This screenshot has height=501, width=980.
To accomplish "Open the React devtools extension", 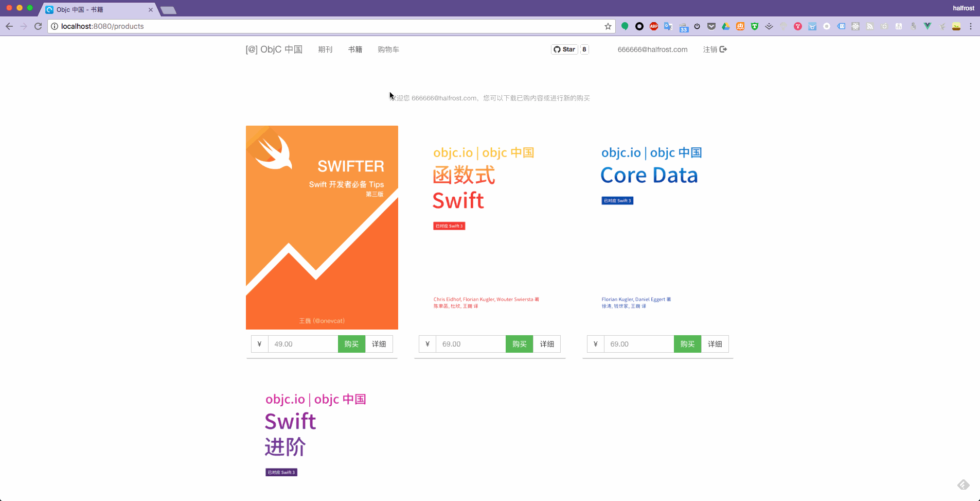I will (856, 26).
